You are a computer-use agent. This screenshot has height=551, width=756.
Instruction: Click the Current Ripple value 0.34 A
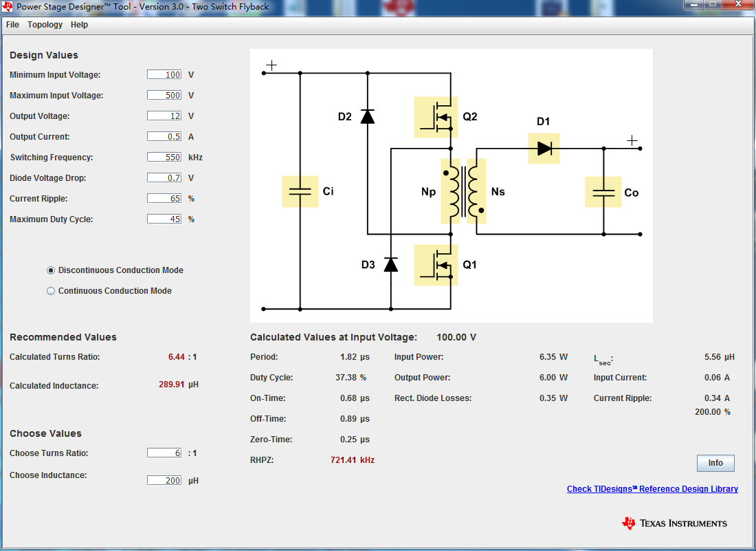[717, 398]
